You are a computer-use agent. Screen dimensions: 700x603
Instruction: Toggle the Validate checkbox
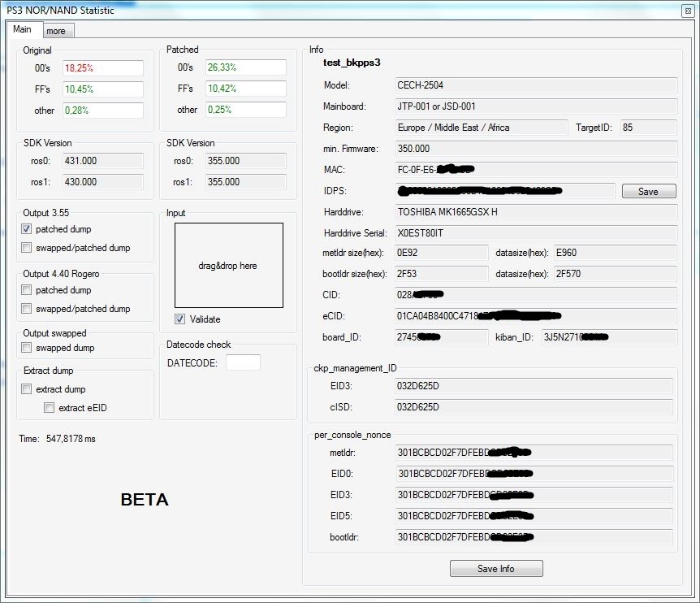coord(179,319)
